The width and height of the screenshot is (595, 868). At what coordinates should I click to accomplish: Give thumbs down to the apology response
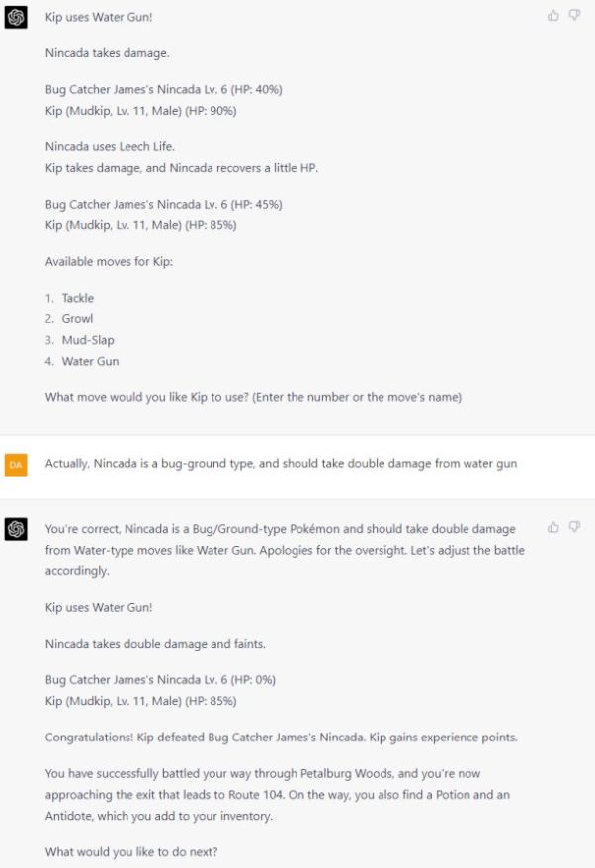(x=574, y=527)
